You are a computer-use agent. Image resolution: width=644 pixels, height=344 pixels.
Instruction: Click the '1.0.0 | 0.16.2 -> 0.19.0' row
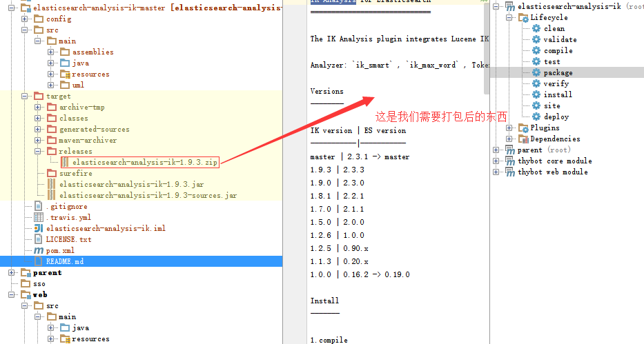point(360,274)
